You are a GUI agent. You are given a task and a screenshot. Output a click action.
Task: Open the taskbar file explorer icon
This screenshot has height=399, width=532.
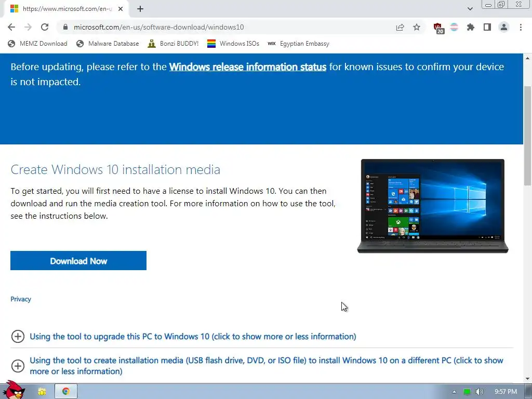[42, 392]
